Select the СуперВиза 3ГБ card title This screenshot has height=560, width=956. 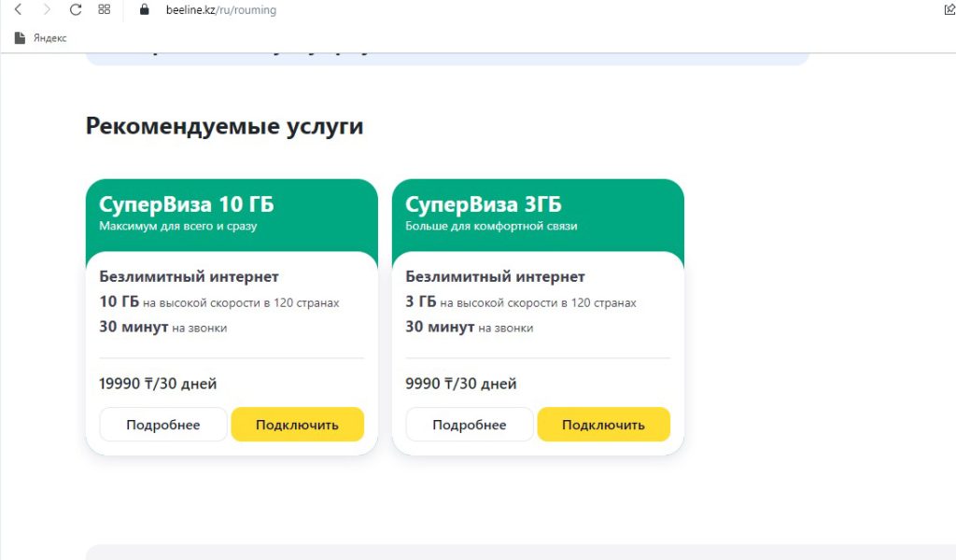[x=484, y=204]
